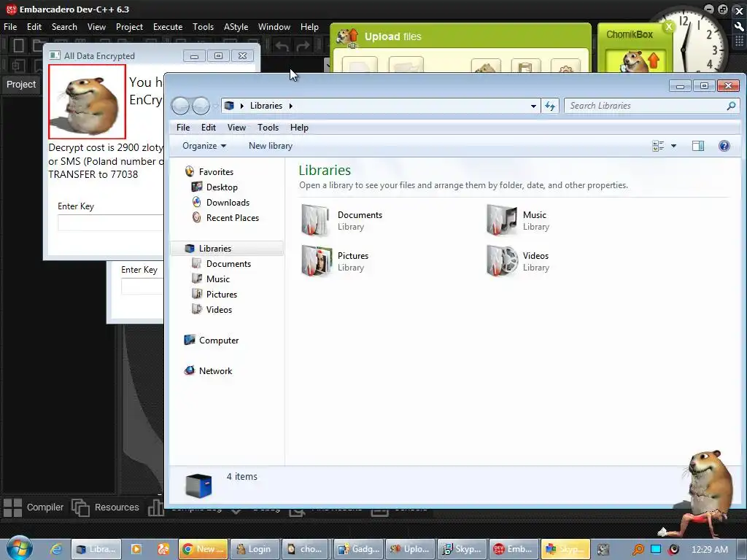This screenshot has width=747, height=560.
Task: Select Favorites in navigation pane
Action: point(216,172)
